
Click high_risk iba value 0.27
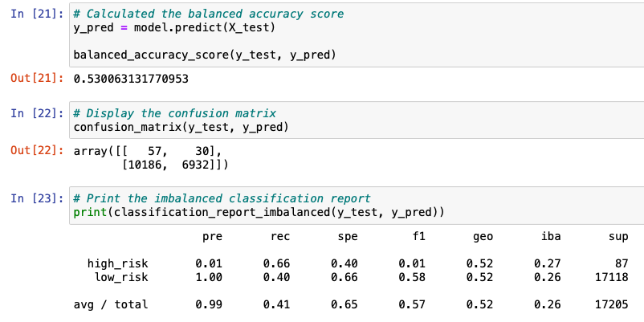pyautogui.click(x=548, y=263)
